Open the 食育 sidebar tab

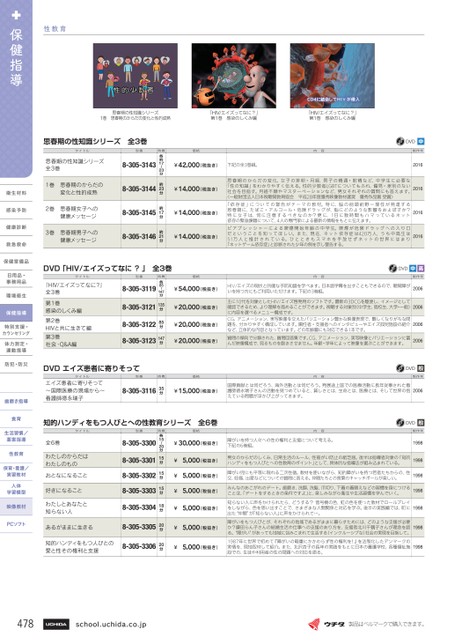16,419
